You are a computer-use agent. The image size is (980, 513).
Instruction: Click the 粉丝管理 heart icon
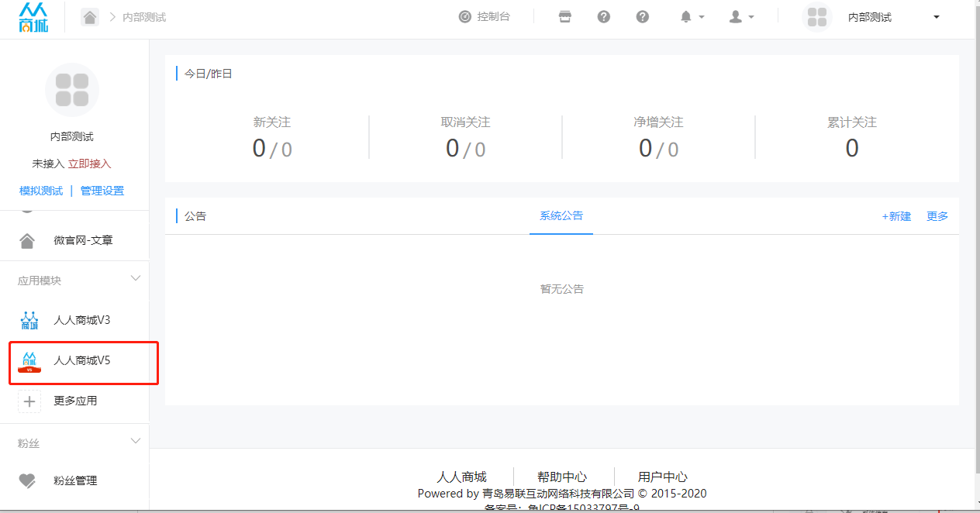[27, 481]
